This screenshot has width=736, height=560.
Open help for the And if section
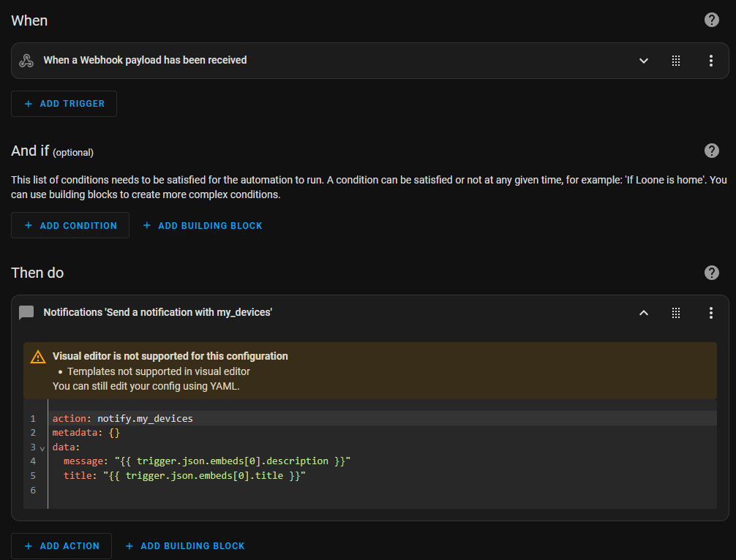click(711, 151)
